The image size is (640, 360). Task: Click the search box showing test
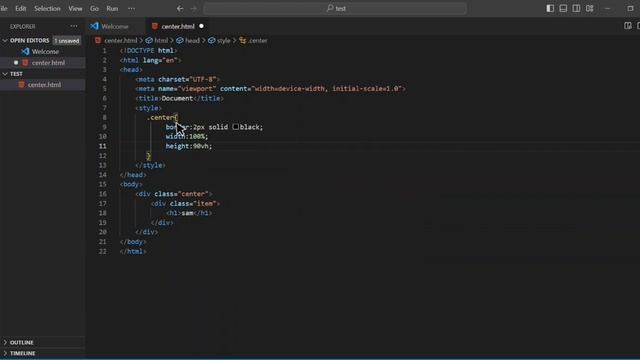[x=335, y=8]
